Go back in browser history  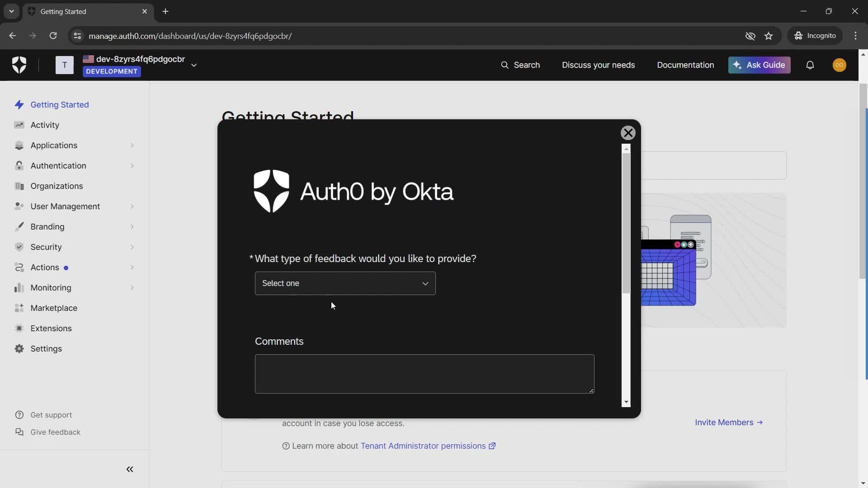click(12, 36)
